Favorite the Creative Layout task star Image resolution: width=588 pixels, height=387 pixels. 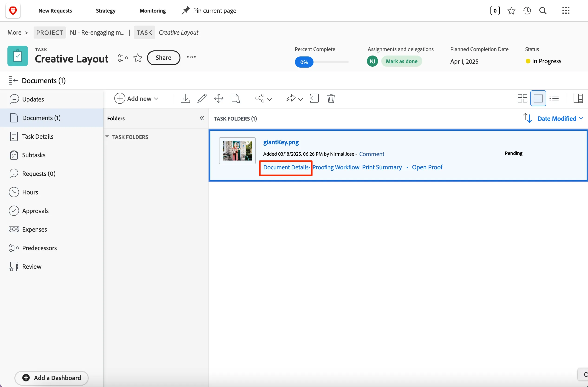pos(138,58)
